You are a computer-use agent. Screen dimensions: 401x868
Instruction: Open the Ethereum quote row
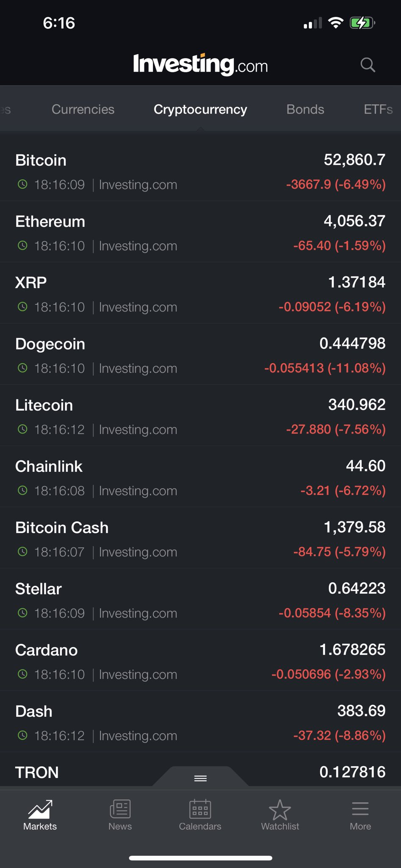[200, 232]
